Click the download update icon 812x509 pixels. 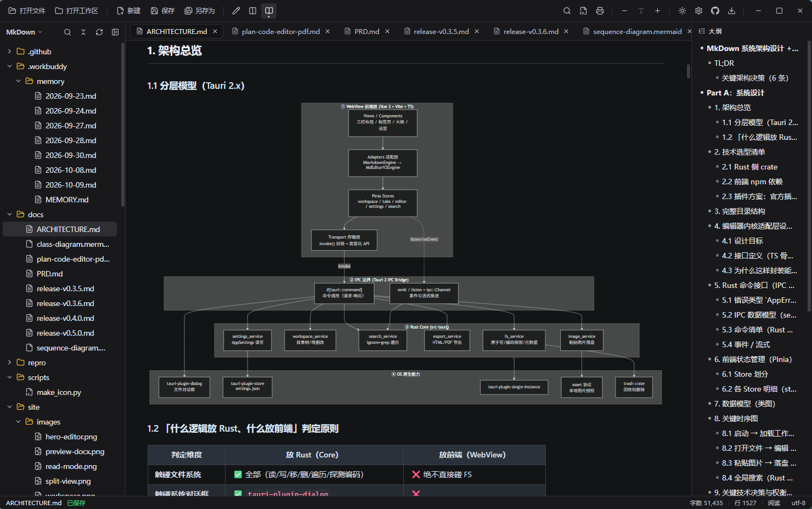[x=731, y=11]
